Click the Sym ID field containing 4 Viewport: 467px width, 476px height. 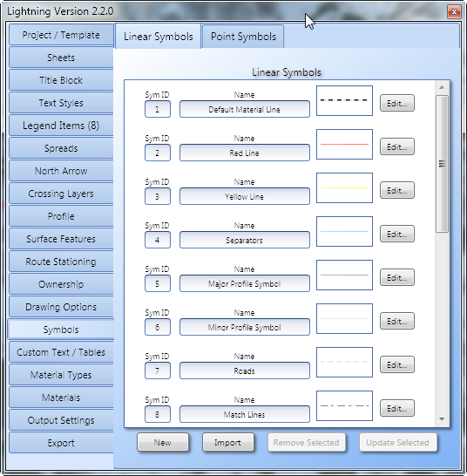(x=158, y=240)
